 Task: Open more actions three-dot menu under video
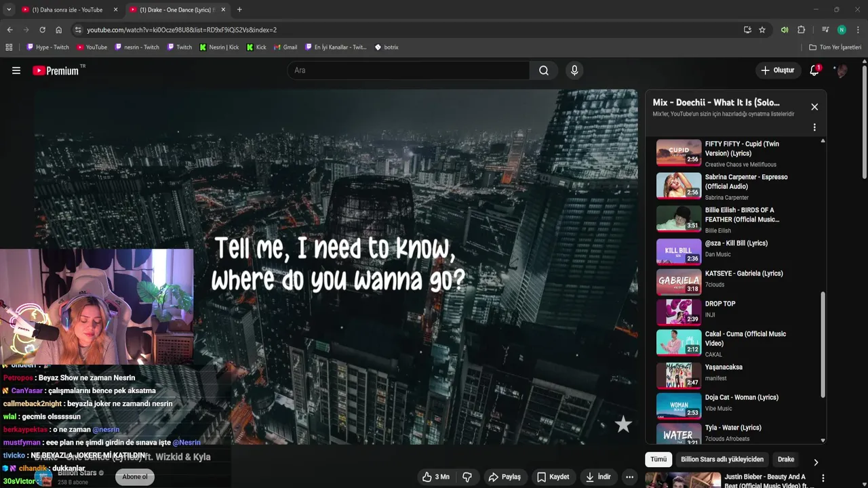pos(629,477)
